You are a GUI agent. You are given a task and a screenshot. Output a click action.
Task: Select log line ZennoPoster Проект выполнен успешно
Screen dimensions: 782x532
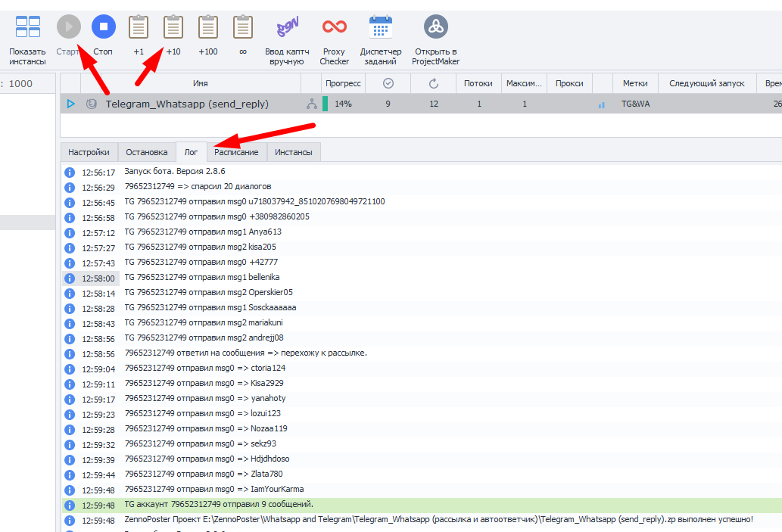pos(438,520)
